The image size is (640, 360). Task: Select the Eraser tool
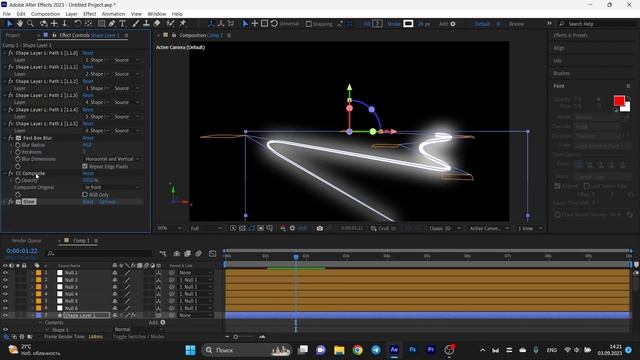pyautogui.click(x=157, y=24)
